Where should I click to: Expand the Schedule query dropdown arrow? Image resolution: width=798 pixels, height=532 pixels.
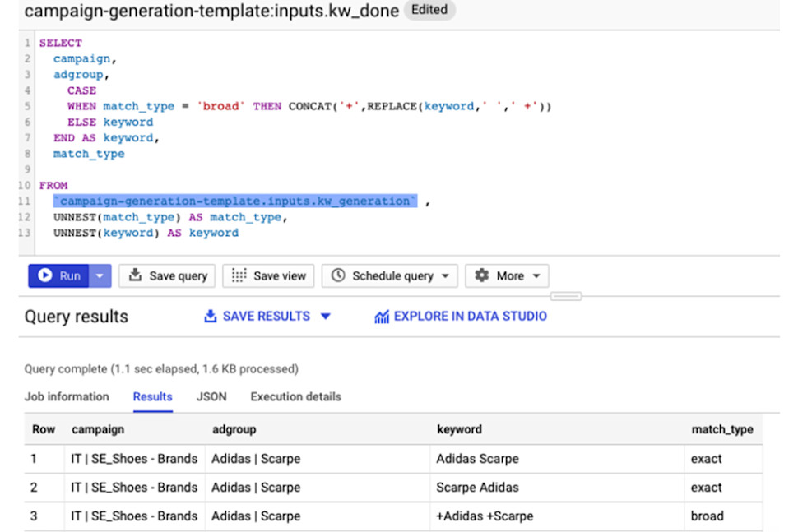pos(445,276)
